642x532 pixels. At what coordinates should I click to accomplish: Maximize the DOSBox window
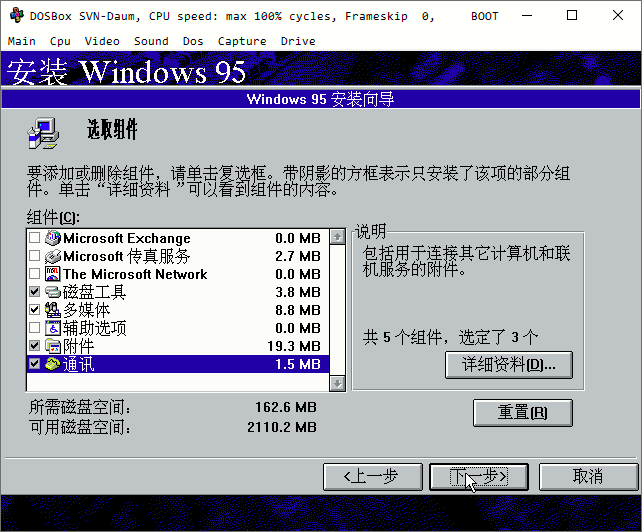pos(572,16)
